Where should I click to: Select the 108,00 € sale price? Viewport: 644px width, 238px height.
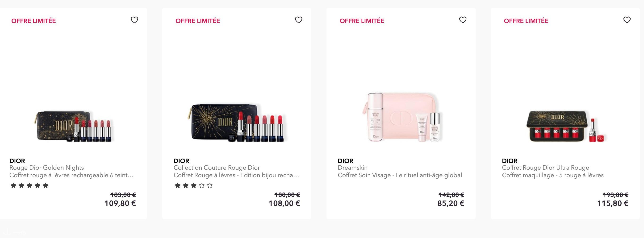coord(284,203)
